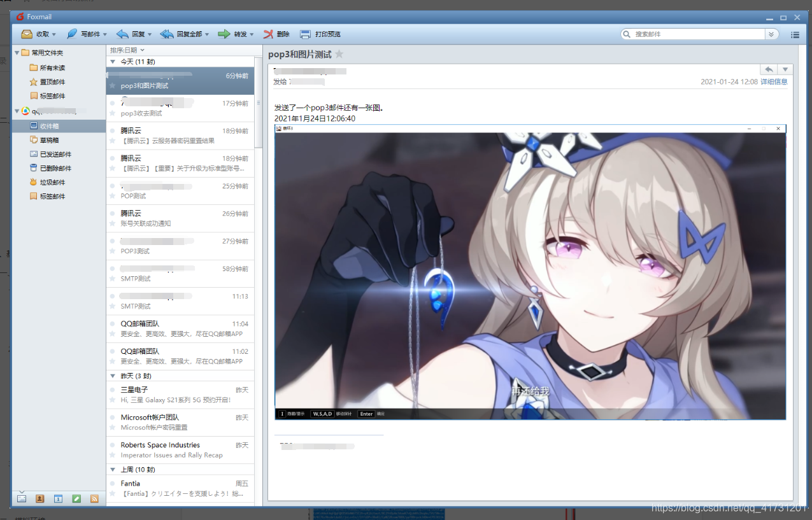Open the 写邮件 dropdown arrow
This screenshot has width=812, height=520.
click(x=105, y=34)
